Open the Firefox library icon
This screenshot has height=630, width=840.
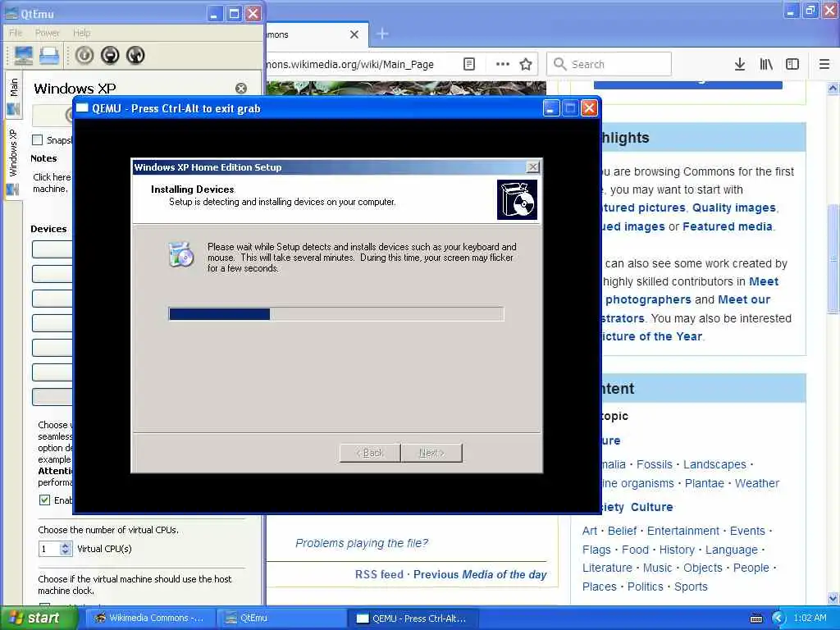(766, 64)
